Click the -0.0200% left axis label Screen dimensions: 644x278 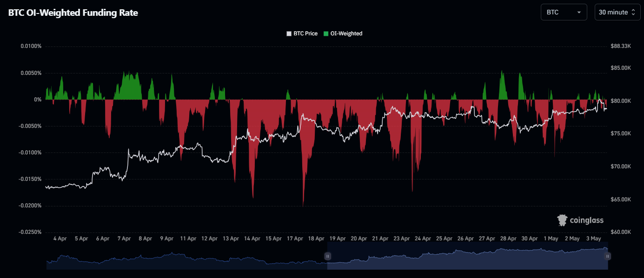[30, 205]
